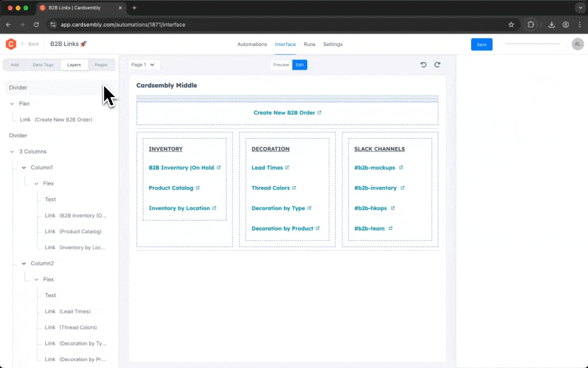
Task: Switch to the Automations tab
Action: tap(252, 44)
